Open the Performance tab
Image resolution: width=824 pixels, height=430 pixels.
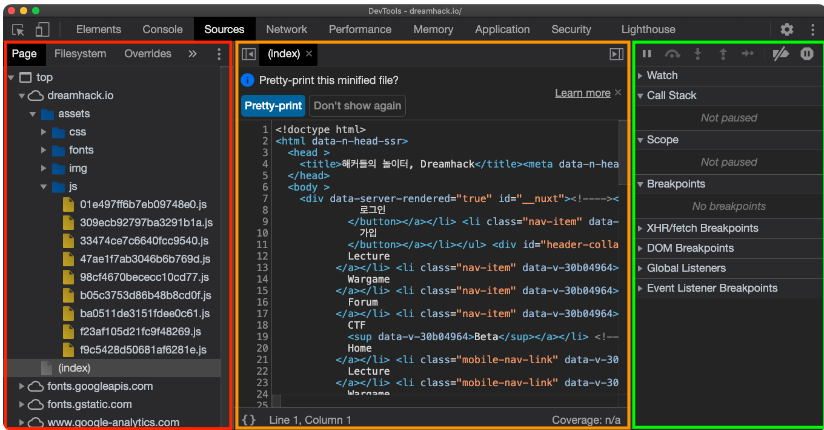click(360, 29)
